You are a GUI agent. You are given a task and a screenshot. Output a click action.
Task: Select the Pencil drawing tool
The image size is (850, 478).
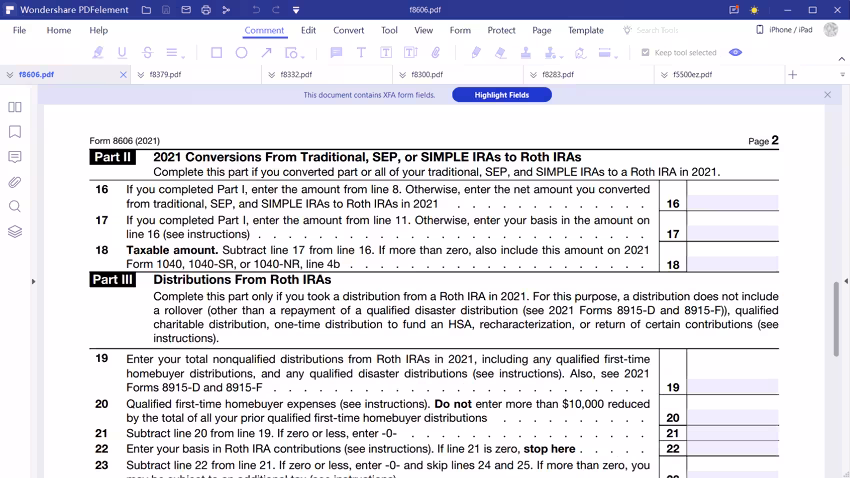coord(476,53)
